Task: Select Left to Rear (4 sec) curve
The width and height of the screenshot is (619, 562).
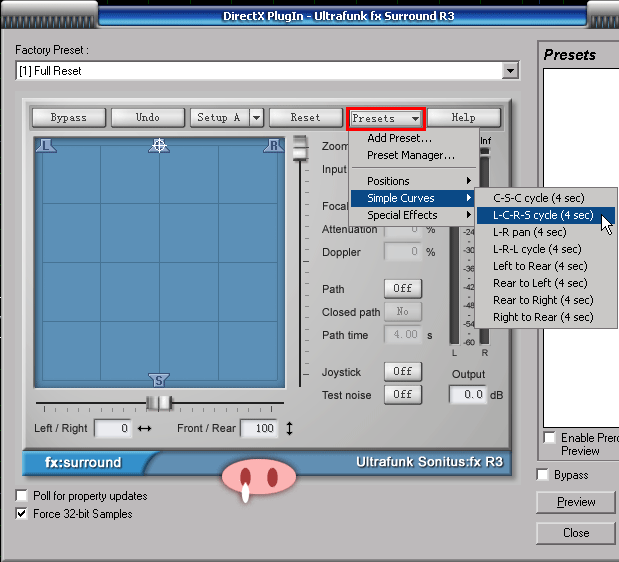Action: (x=546, y=266)
